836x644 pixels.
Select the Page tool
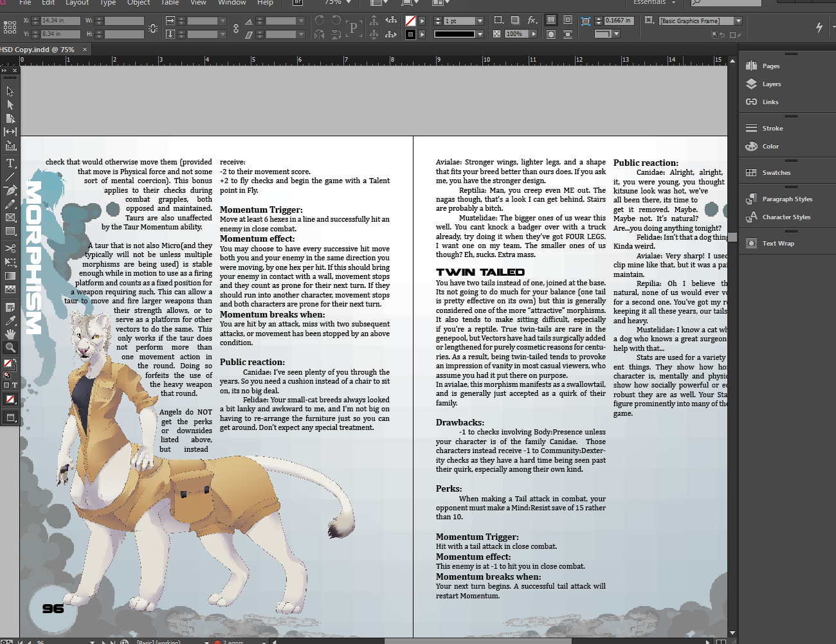tap(10, 118)
